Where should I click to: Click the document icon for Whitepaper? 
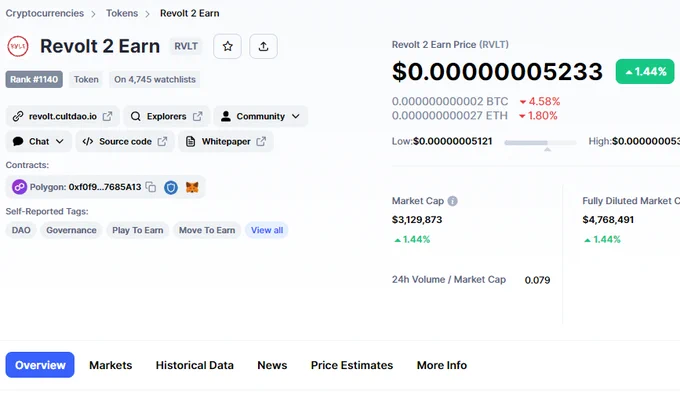coord(190,141)
